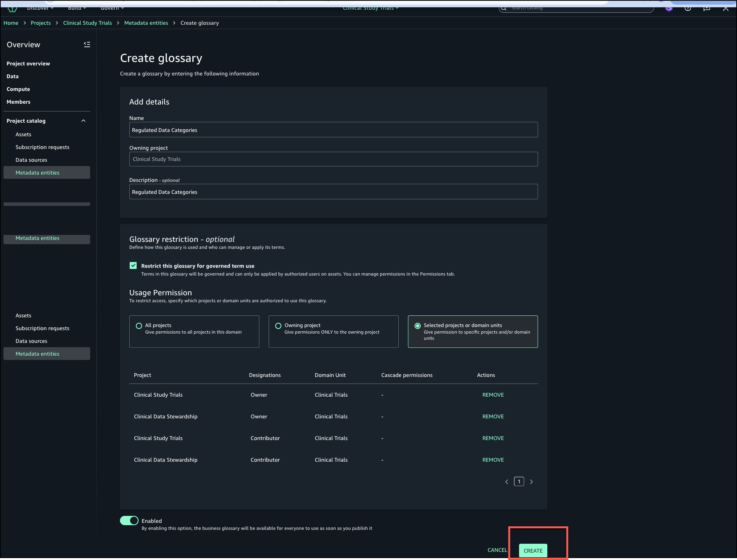Open Members in the sidebar
737x560 pixels.
click(x=19, y=102)
